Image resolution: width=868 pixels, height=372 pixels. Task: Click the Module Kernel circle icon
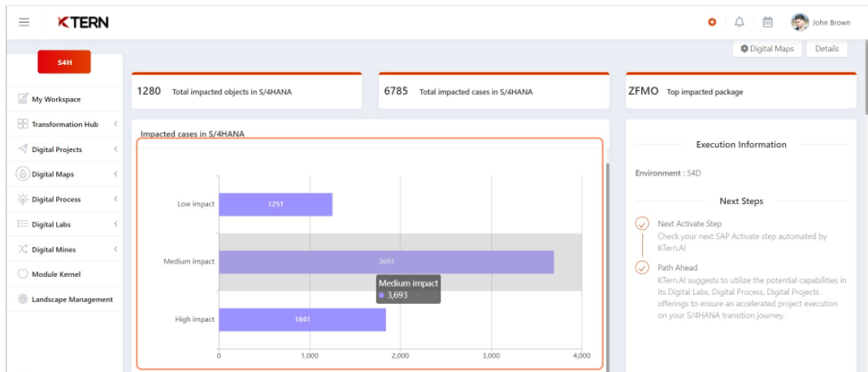(x=23, y=274)
